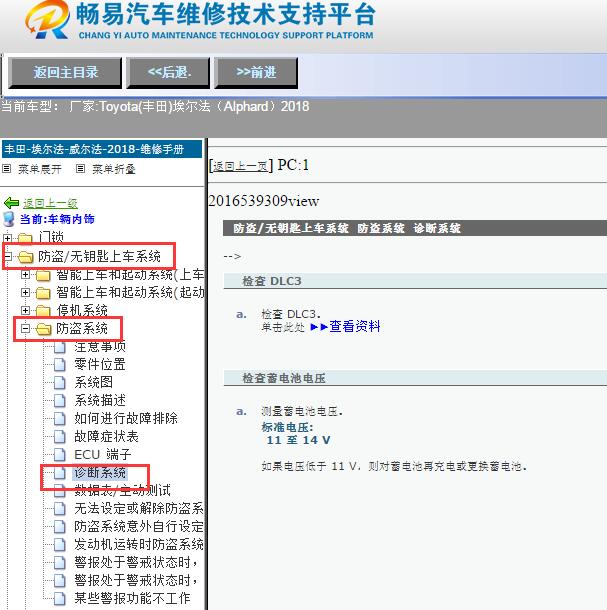Click the 当前:车辆内饰 database icon
This screenshot has width=607, height=610.
(9, 219)
